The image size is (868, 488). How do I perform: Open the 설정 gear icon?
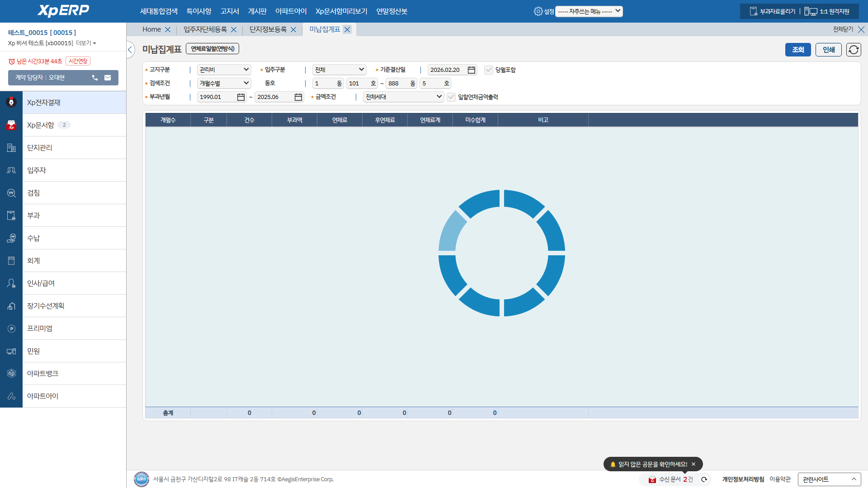pos(538,11)
